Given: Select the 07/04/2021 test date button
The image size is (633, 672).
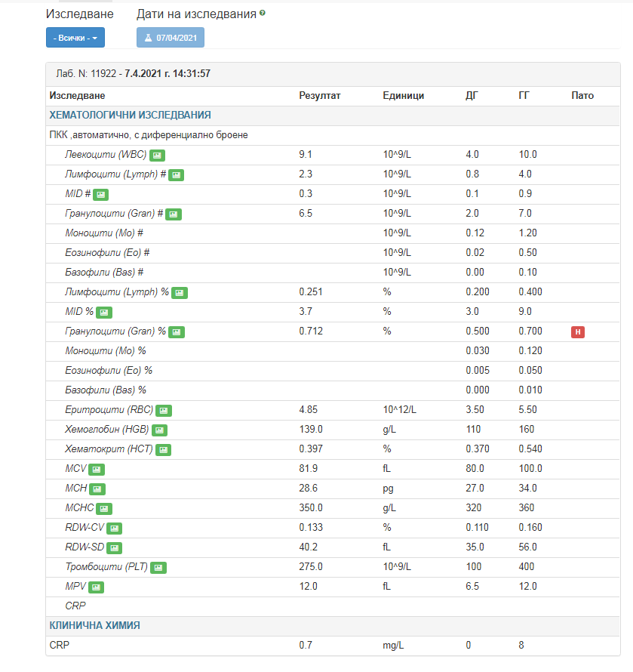Looking at the screenshot, I should (x=171, y=37).
